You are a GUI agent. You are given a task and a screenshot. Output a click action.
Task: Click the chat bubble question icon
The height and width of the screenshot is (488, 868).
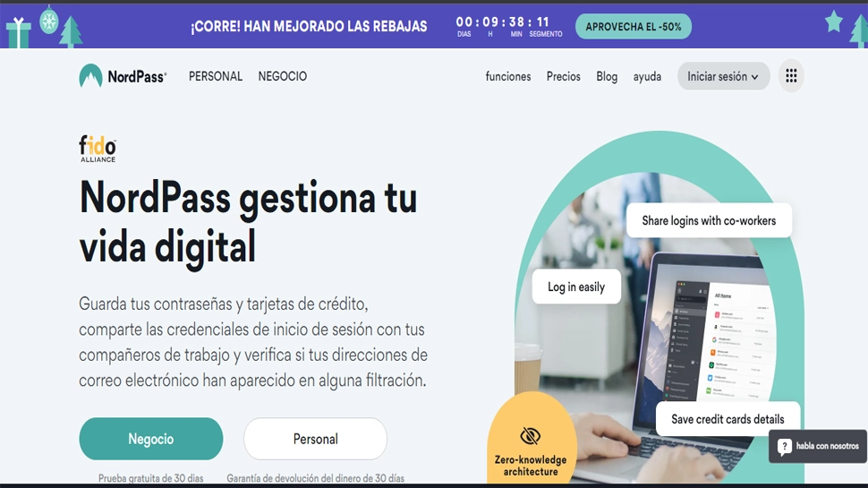[x=785, y=447]
